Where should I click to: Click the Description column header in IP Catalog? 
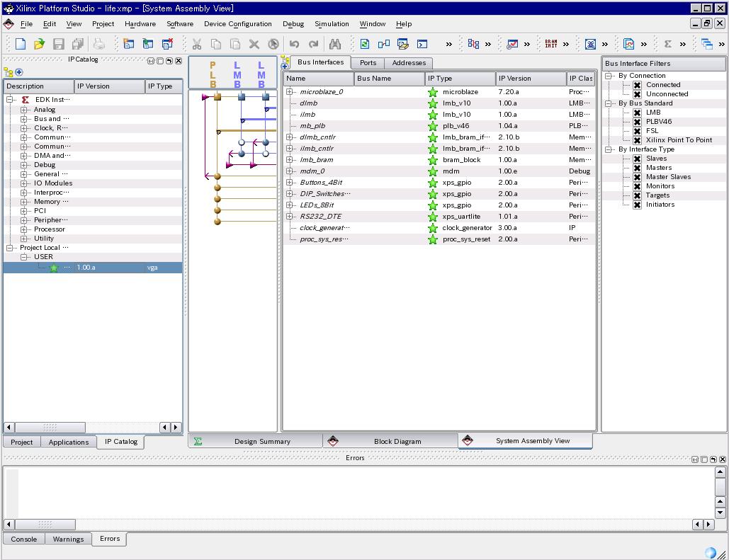pos(39,86)
